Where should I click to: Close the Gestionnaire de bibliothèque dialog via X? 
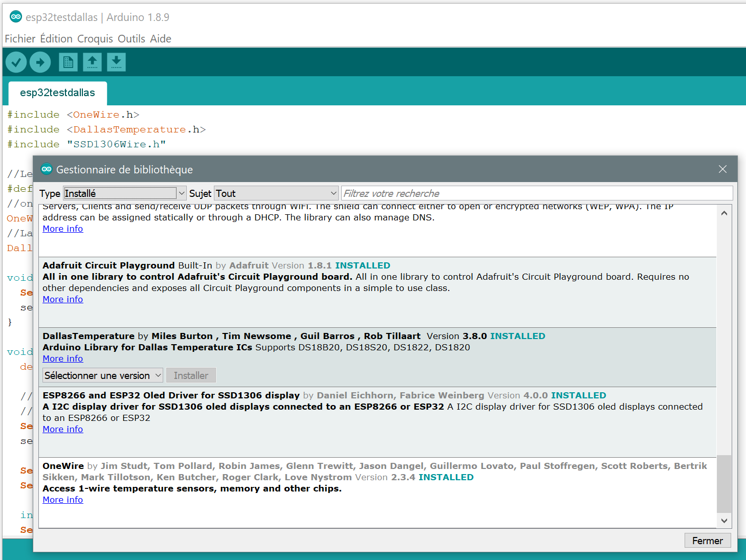pos(722,169)
